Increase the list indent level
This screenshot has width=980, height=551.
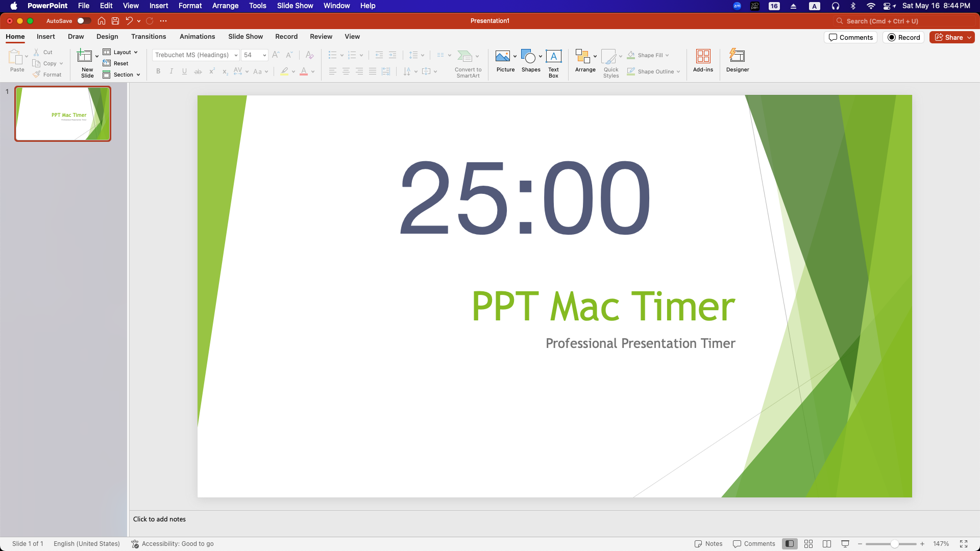393,55
